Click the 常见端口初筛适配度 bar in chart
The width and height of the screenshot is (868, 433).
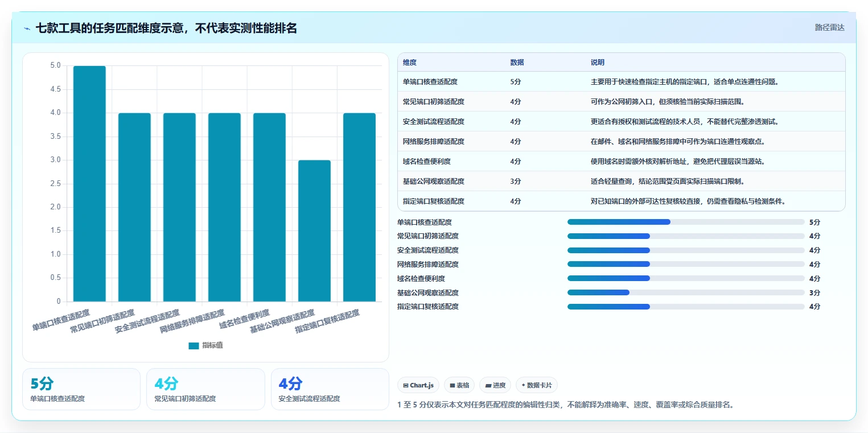134,207
